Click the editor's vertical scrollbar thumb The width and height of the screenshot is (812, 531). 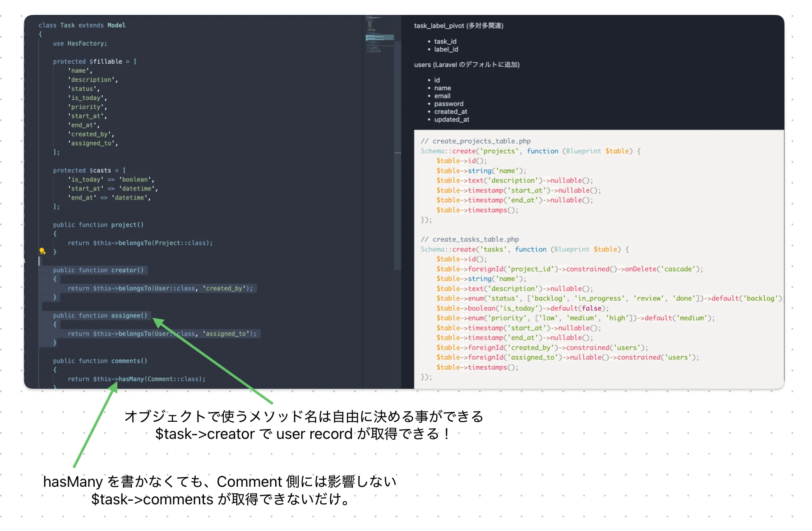tap(397, 154)
